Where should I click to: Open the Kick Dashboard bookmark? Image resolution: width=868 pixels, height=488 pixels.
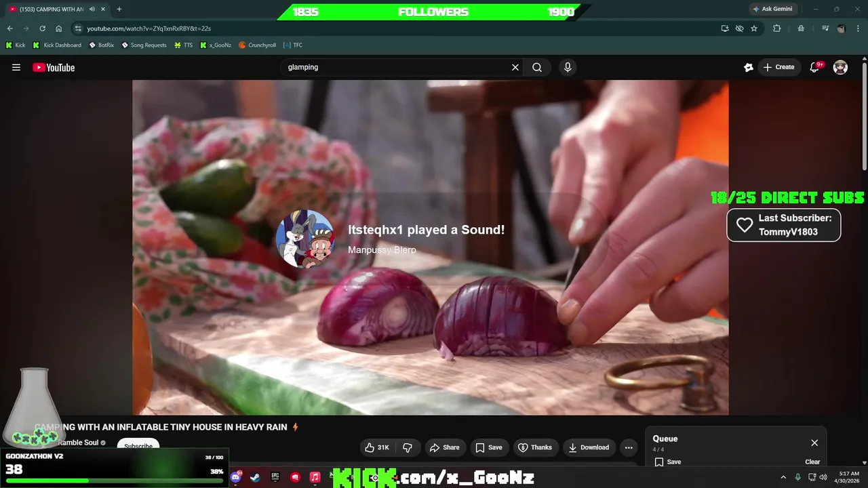tap(57, 45)
